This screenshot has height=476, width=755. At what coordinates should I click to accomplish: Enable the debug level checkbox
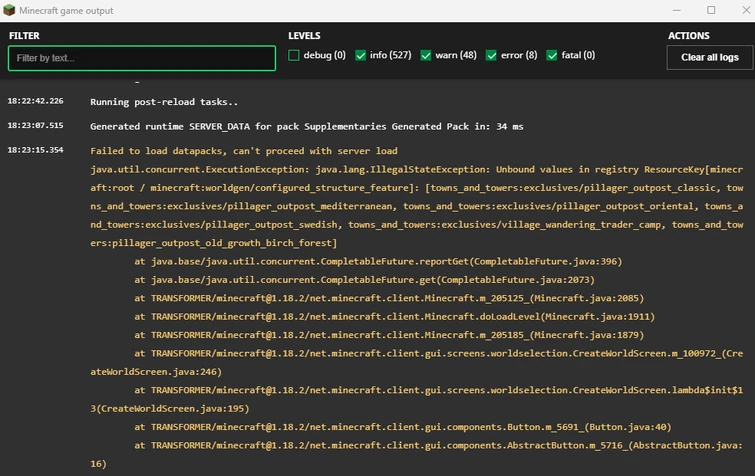coord(294,56)
